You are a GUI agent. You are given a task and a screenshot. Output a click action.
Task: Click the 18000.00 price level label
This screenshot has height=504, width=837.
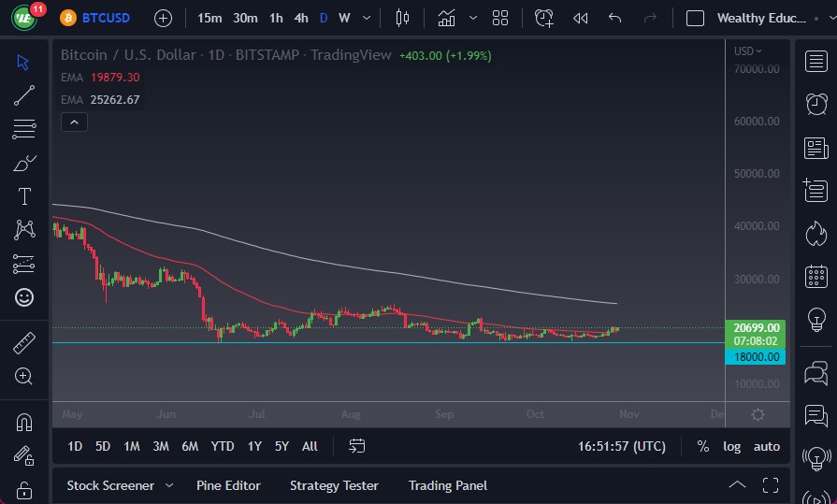(757, 356)
